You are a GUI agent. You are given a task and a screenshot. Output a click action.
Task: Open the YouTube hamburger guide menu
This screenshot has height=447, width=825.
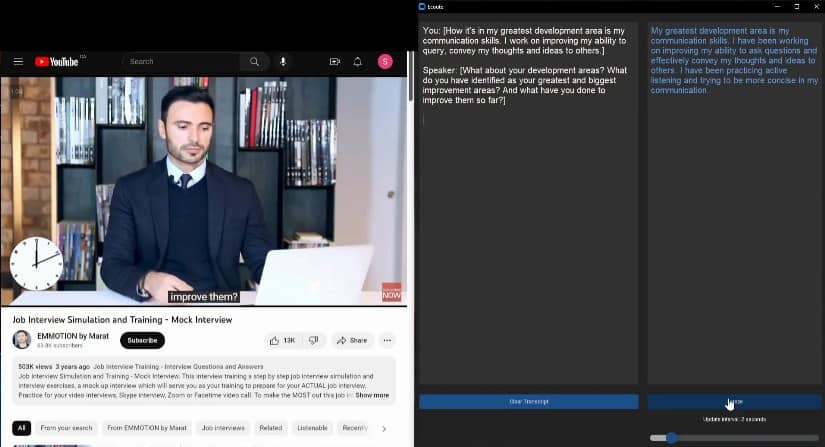pos(18,62)
